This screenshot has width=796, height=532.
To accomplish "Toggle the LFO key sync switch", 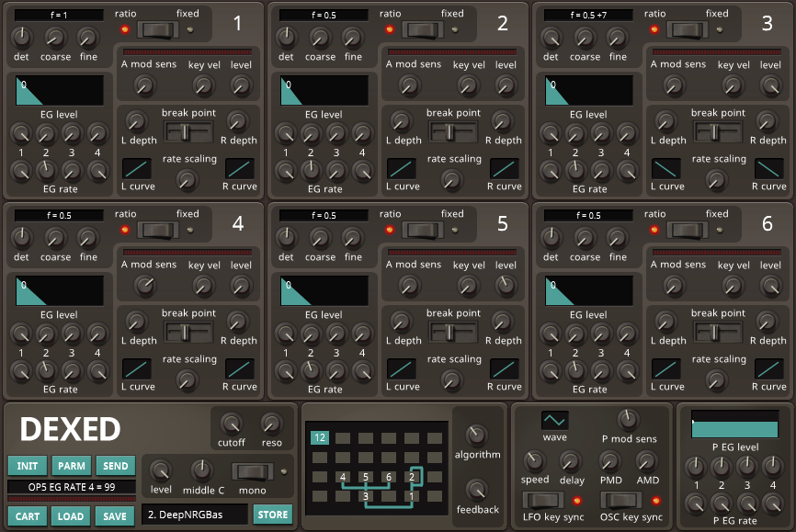I will tap(542, 500).
